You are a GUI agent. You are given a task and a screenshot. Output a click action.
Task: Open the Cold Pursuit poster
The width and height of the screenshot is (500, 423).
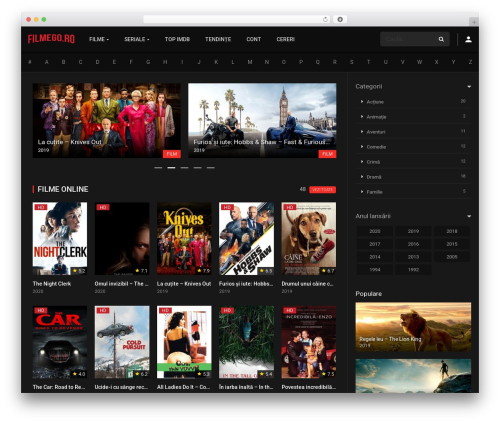(122, 342)
